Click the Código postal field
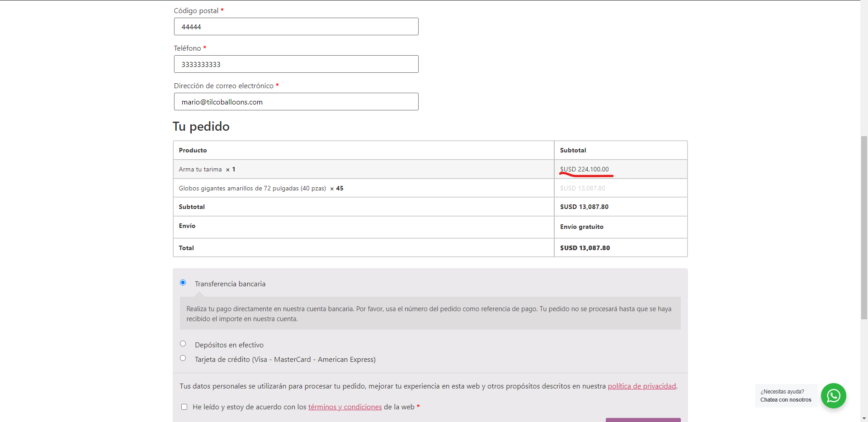Image resolution: width=868 pixels, height=422 pixels. [x=296, y=27]
